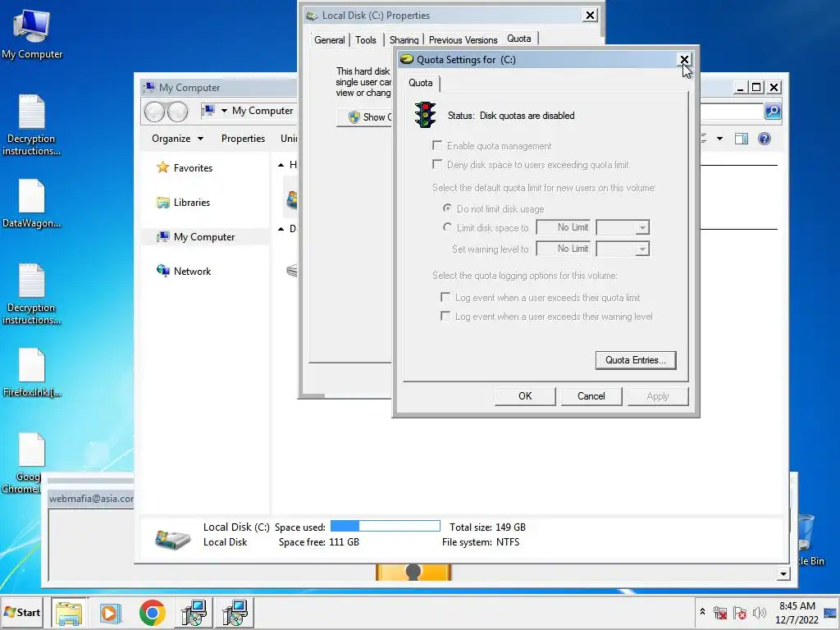Open the view options dropdown arrow
This screenshot has width=840, height=630.
point(719,139)
